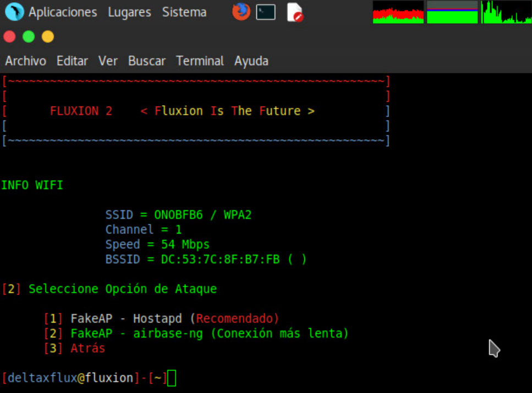The height and width of the screenshot is (393, 532).
Task: Close the terminal with the red window button
Action: tap(9, 37)
